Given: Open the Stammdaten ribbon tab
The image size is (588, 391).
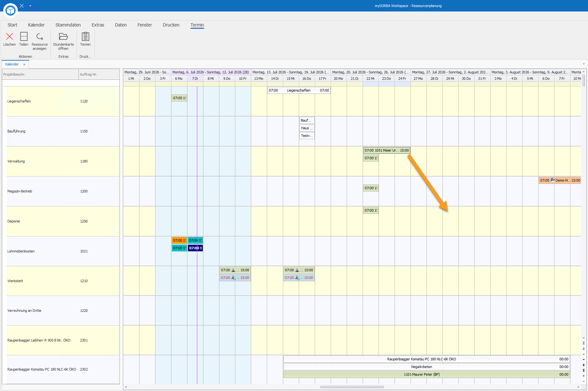Looking at the screenshot, I should pyautogui.click(x=68, y=25).
